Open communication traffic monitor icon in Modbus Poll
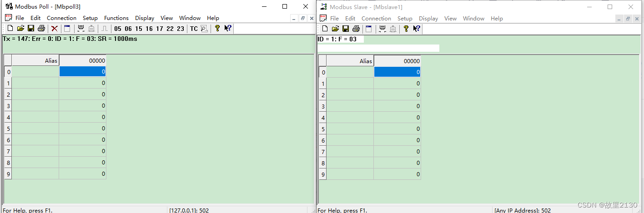Screen dimensions: 644x213 pos(204,29)
